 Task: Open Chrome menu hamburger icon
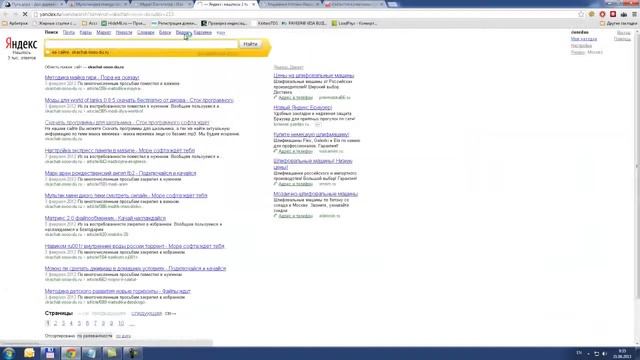click(x=634, y=14)
